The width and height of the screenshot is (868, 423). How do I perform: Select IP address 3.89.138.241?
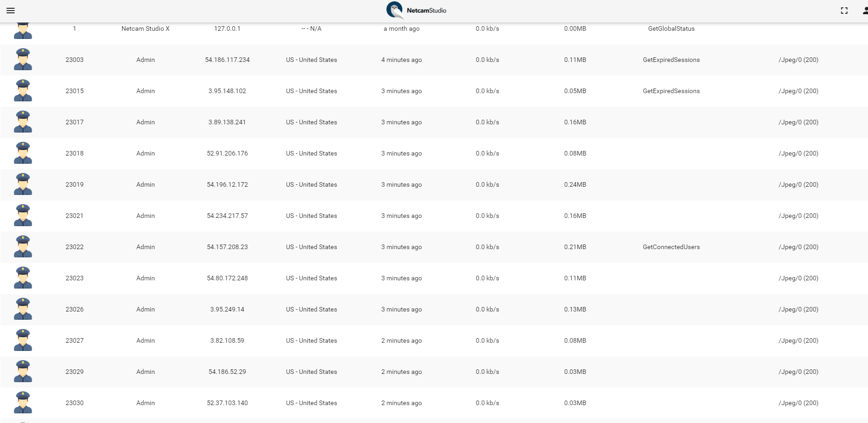[x=227, y=122]
